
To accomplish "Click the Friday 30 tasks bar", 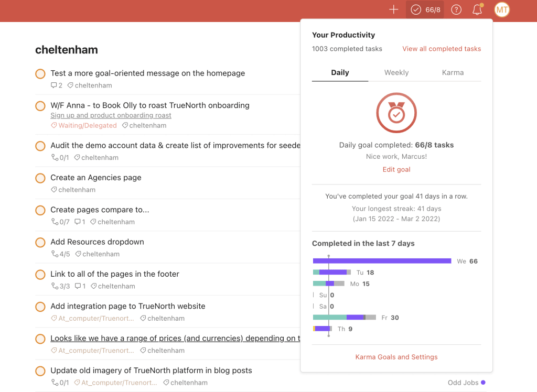I will (344, 318).
